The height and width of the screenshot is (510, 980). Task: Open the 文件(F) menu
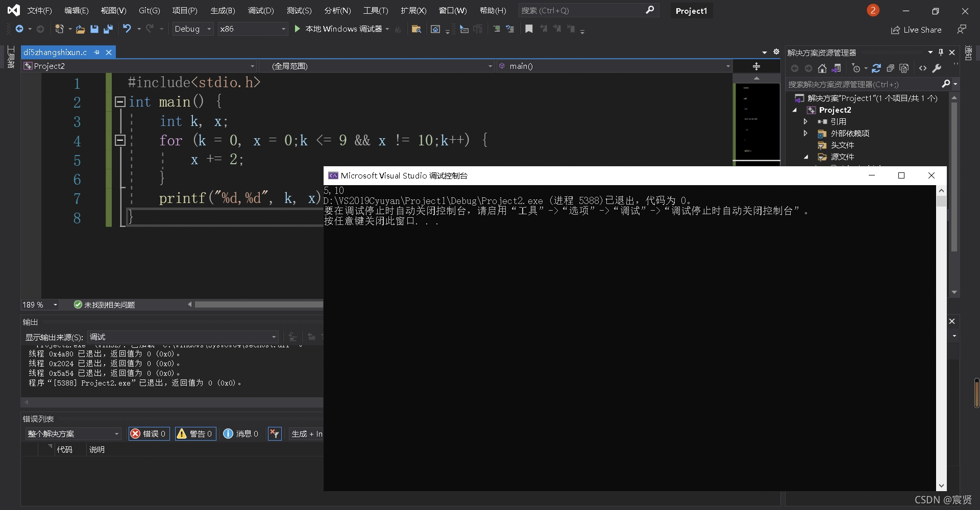point(39,10)
